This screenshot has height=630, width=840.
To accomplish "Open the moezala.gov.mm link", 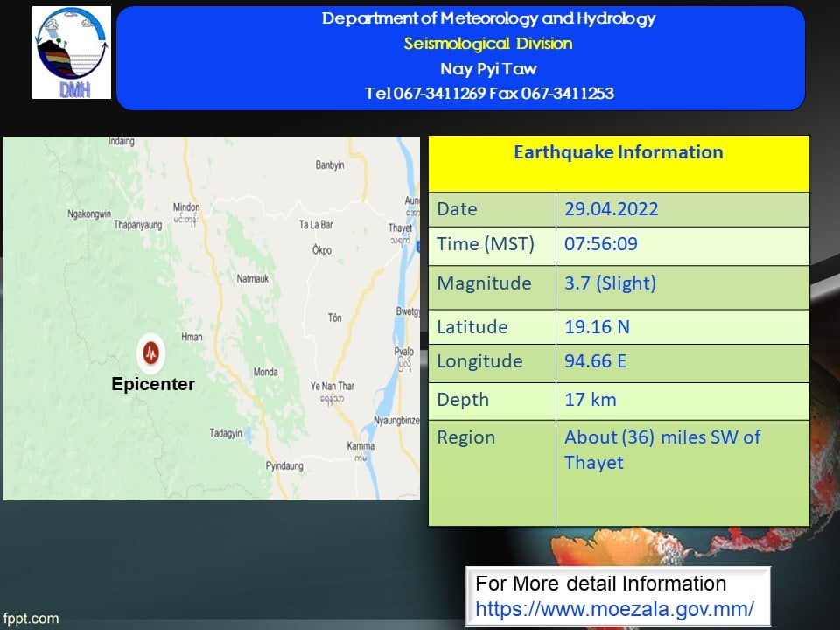I will (x=614, y=608).
